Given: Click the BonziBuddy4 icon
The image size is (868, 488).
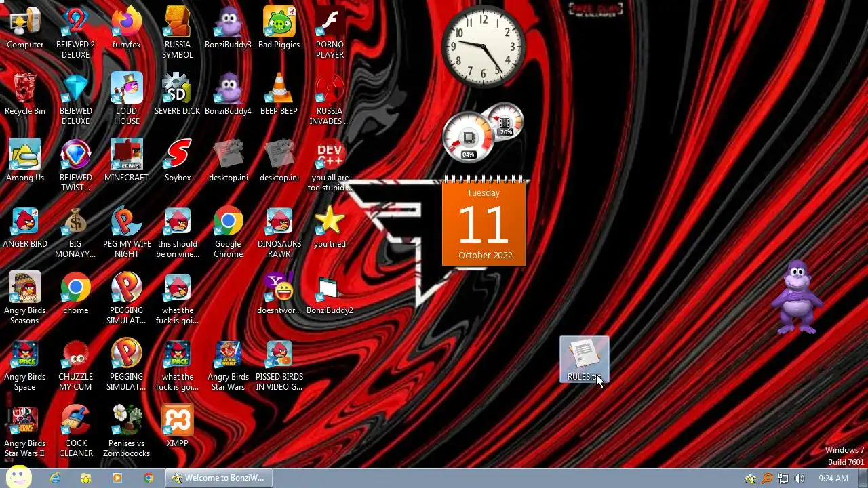Looking at the screenshot, I should [x=229, y=94].
